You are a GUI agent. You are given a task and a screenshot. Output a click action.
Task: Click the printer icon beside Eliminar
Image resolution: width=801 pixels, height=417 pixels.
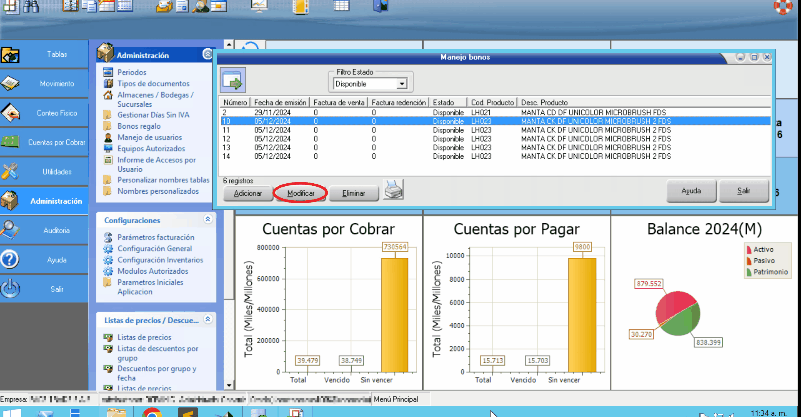point(393,190)
